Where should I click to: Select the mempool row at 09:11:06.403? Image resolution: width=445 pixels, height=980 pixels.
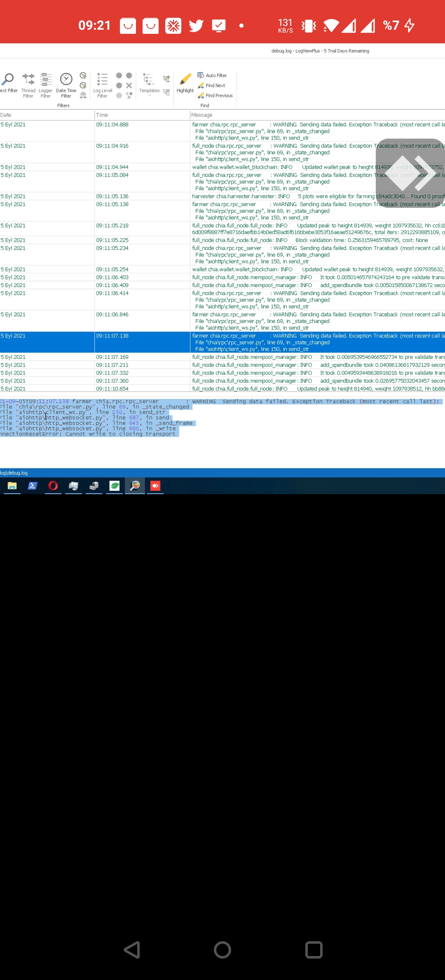[x=222, y=277]
